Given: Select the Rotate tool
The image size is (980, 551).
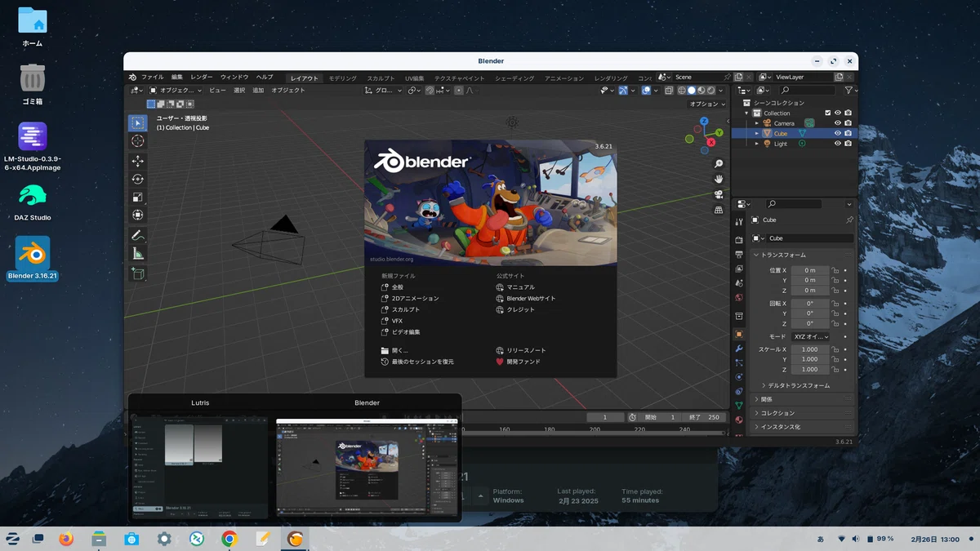Looking at the screenshot, I should (137, 180).
